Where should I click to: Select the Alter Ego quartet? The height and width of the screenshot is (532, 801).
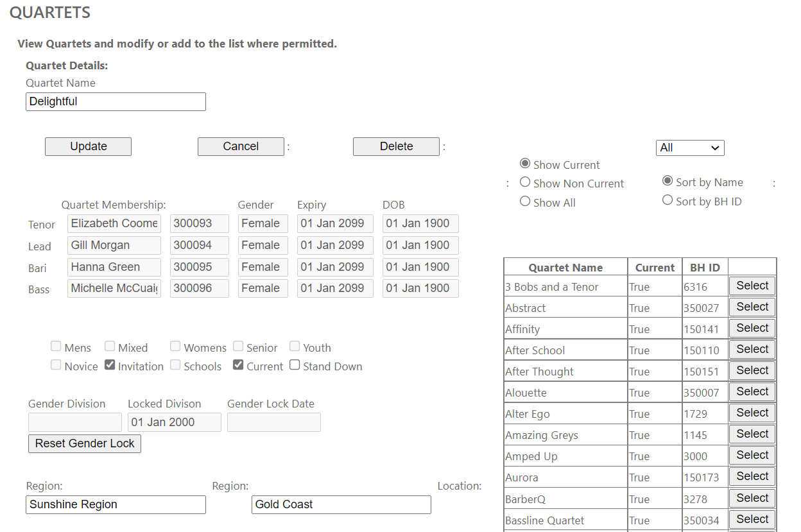(752, 413)
